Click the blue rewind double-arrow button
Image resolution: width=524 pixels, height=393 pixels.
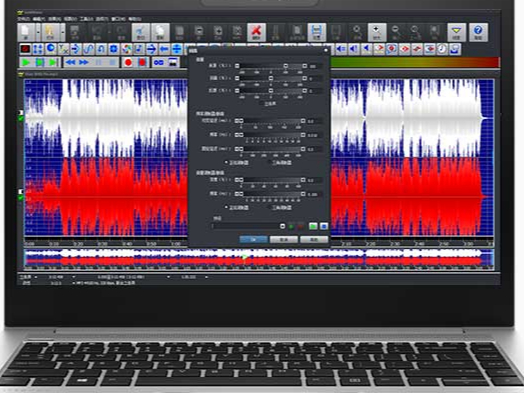coord(71,62)
